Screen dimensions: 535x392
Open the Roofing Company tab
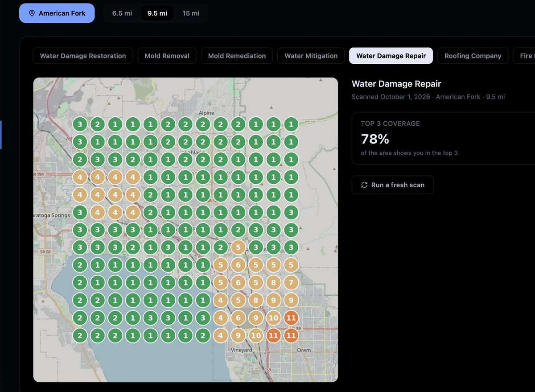coord(473,56)
